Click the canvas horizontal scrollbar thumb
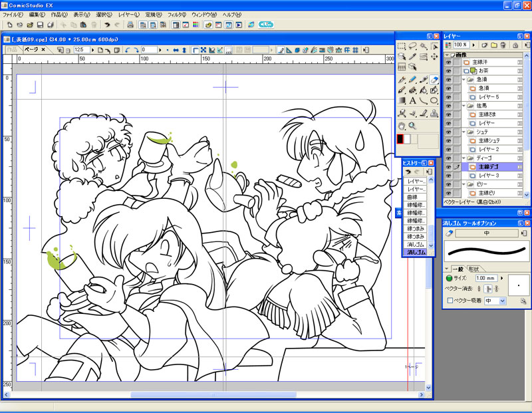532x413 pixels. [x=213, y=394]
